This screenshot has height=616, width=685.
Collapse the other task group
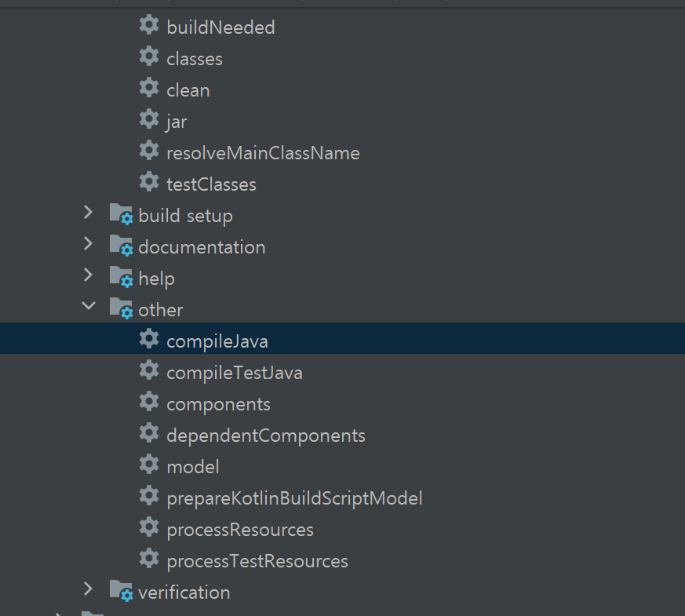(x=89, y=306)
